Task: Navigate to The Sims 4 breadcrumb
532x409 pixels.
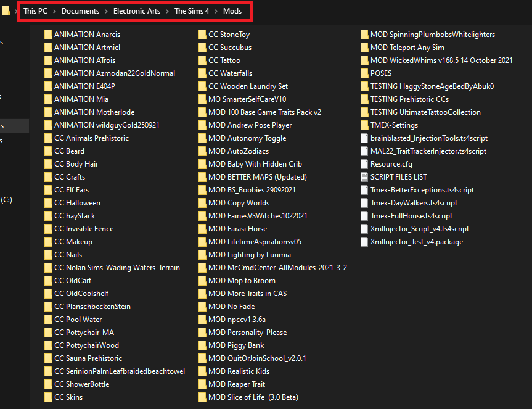Action: [192, 11]
